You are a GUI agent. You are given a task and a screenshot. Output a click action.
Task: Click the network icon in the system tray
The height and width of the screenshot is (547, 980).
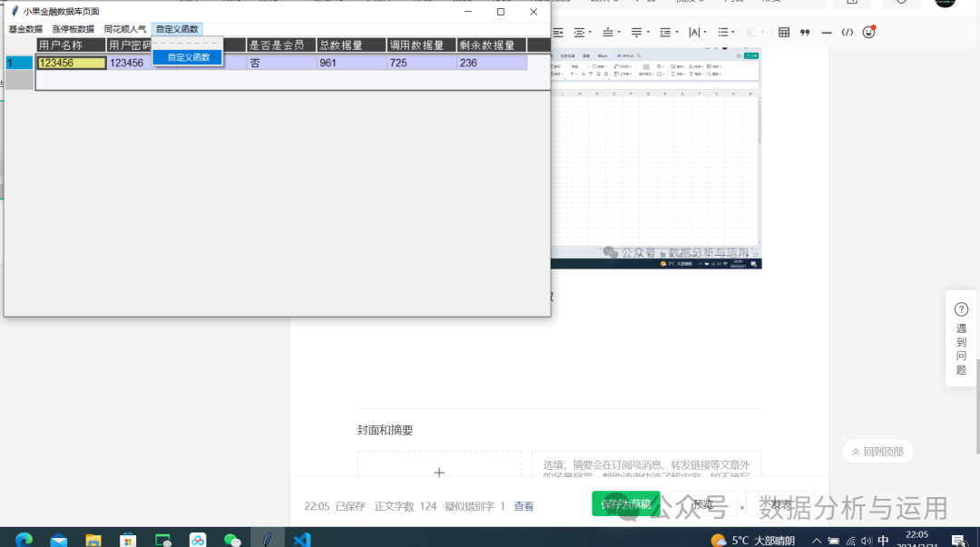[850, 541]
